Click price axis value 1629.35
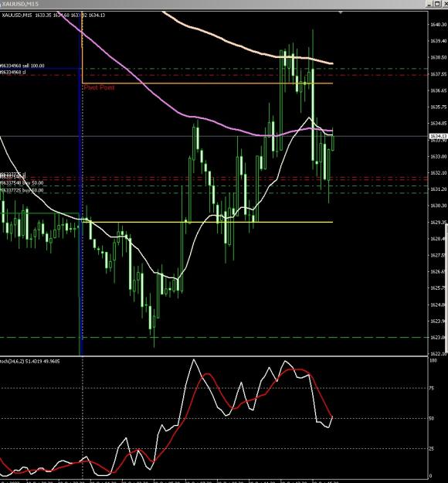 (x=438, y=222)
